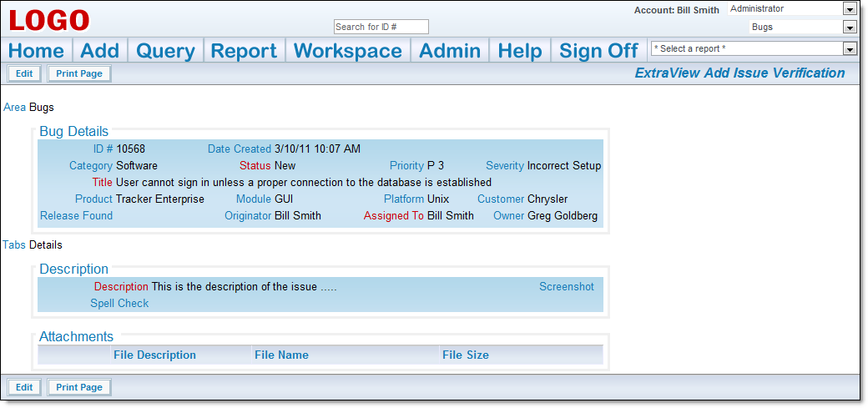Open the Screenshot link in Description
The width and height of the screenshot is (868, 408).
click(567, 287)
